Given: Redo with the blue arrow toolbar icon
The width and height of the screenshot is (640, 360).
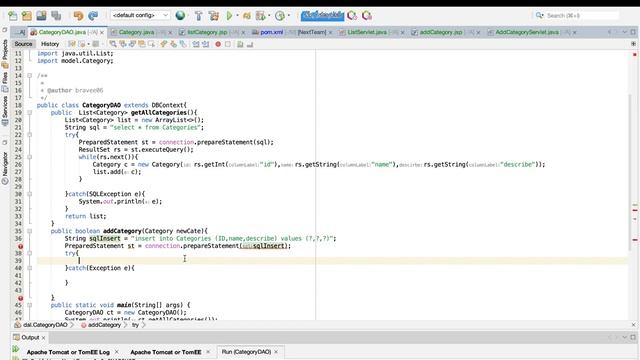Looking at the screenshot, I should (x=93, y=16).
